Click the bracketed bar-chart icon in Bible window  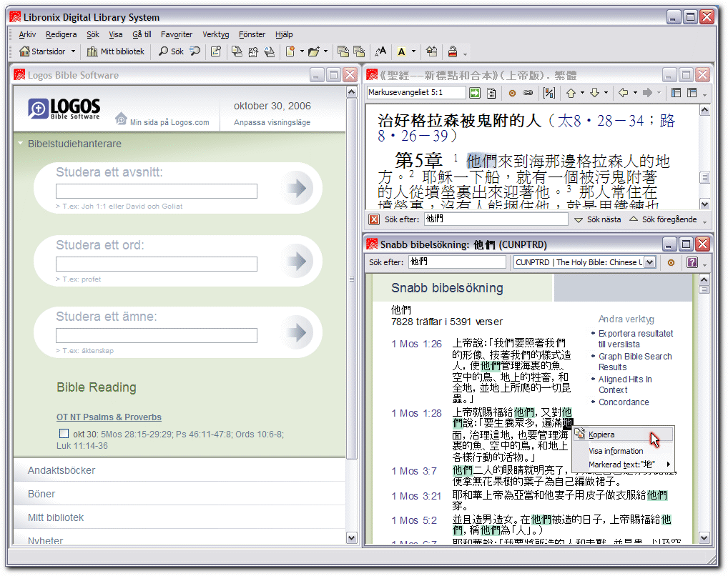549,93
